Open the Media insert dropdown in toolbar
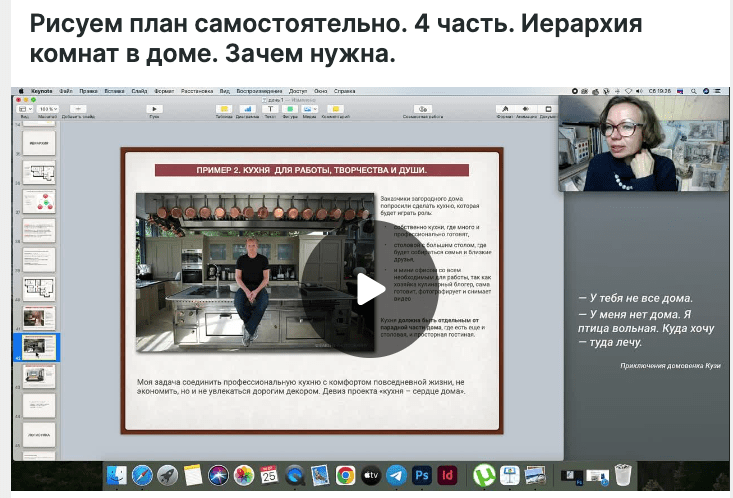Screen dimensions: 733x498 [311, 108]
